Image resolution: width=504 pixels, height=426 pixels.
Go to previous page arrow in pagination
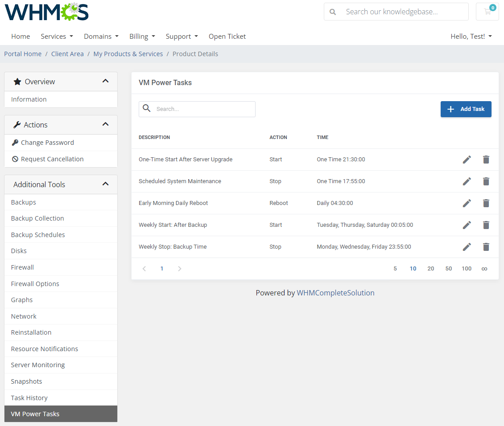[x=145, y=269]
